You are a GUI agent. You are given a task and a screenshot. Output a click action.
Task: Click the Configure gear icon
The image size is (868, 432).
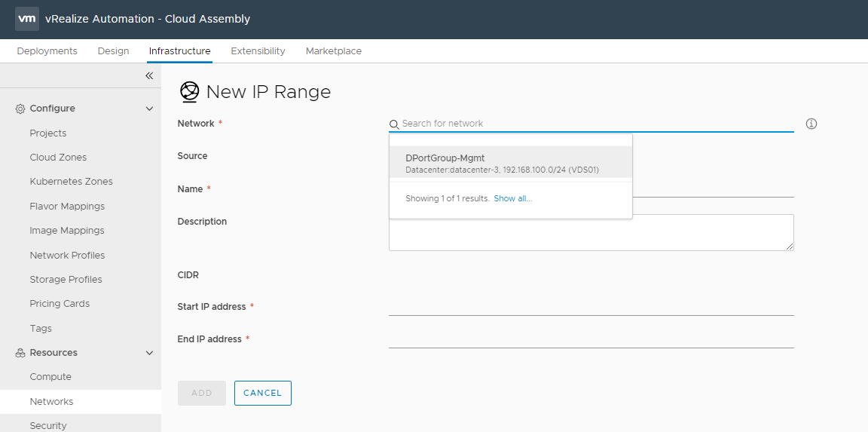coord(20,109)
